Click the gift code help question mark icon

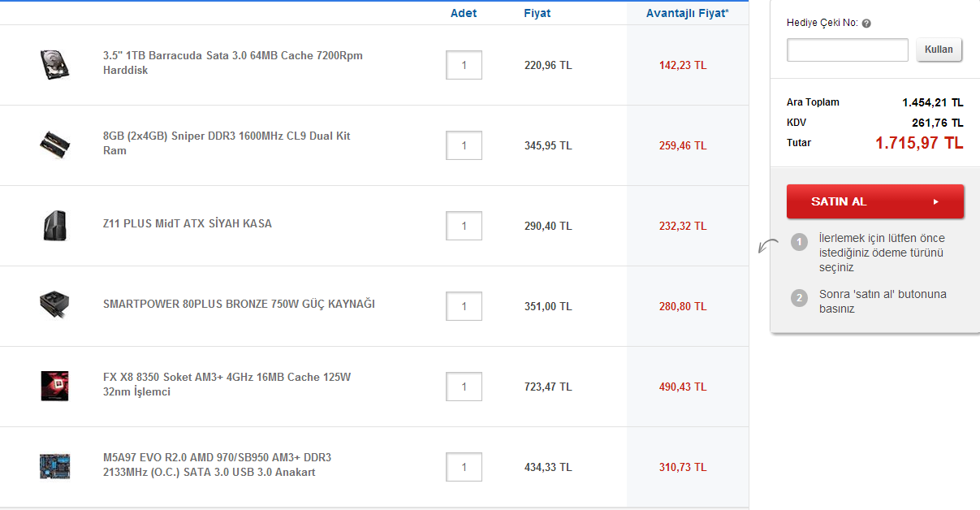coord(866,24)
